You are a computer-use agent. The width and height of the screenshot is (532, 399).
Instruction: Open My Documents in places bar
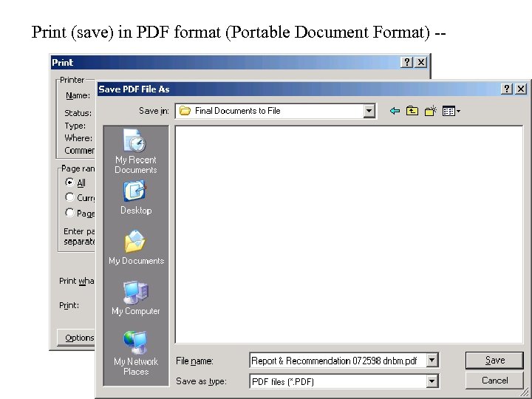tap(136, 248)
